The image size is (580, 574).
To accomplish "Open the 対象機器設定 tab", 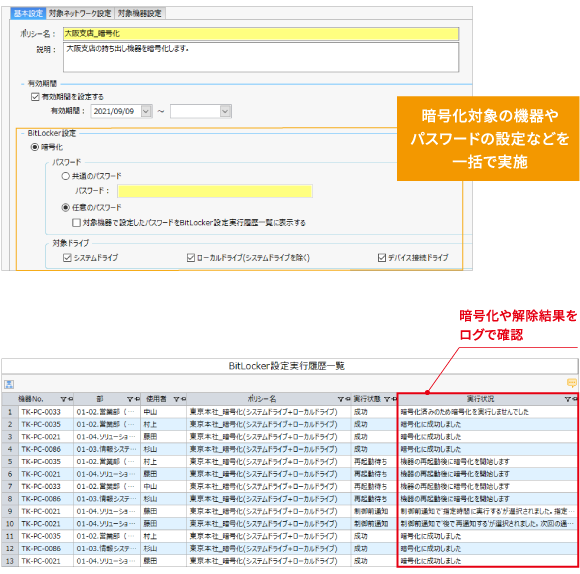I will click(x=140, y=13).
